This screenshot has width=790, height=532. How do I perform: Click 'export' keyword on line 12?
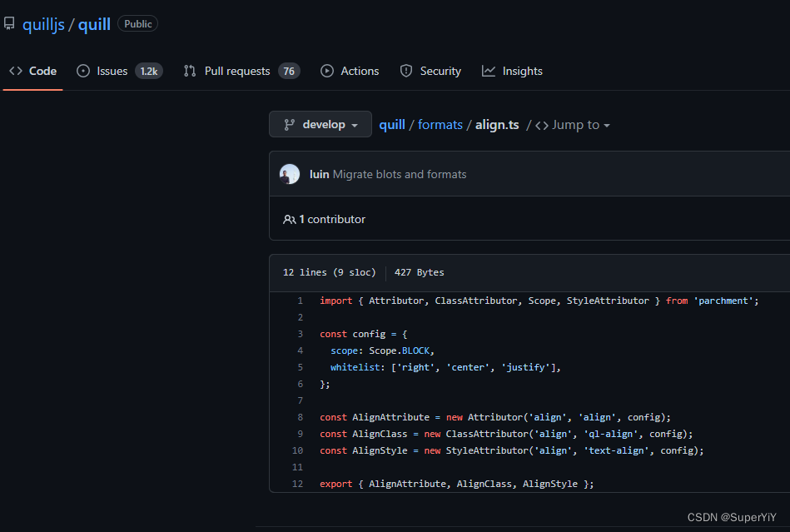pos(336,484)
